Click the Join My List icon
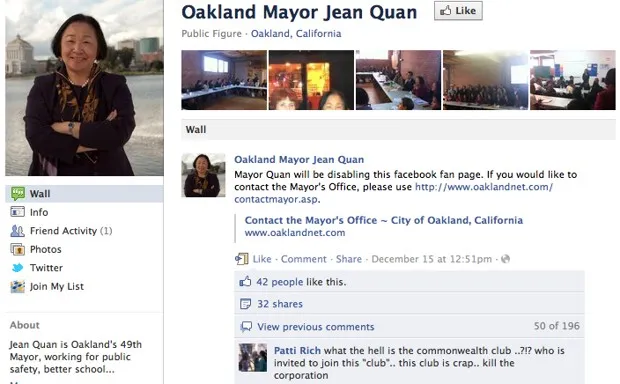This screenshot has height=384, width=620. pyautogui.click(x=17, y=286)
